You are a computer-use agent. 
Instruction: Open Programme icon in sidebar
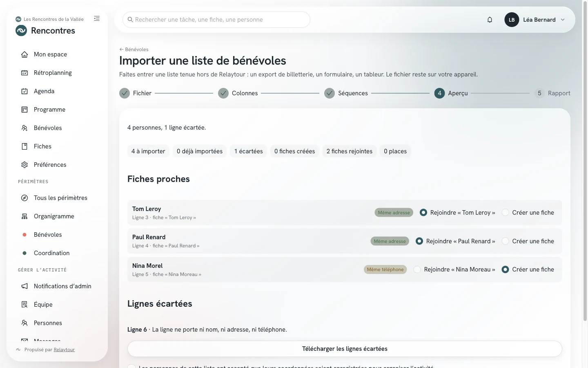(x=24, y=110)
